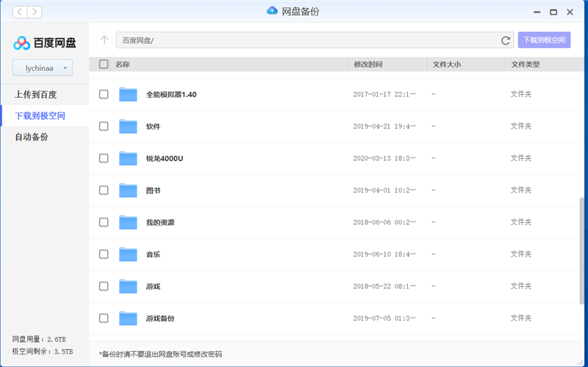Screen dimensions: 588x367
Task: Click the date 2019-06-10 cell
Action: (384, 254)
